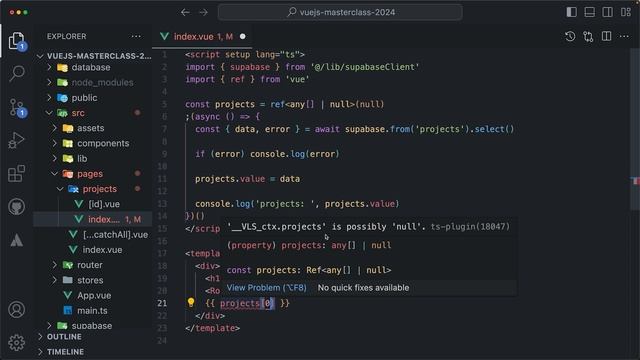Open the Source Control view icon
Viewport: 640px width, 360px height.
(x=17, y=107)
